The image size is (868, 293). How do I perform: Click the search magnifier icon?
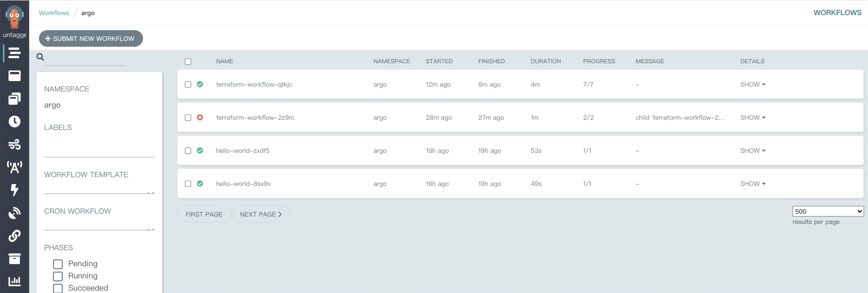click(40, 57)
